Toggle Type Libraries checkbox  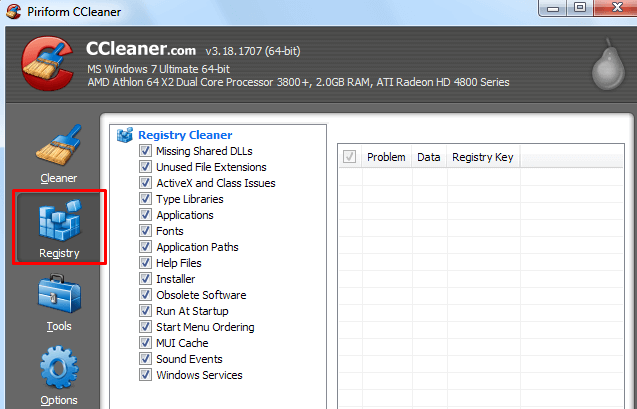point(145,199)
